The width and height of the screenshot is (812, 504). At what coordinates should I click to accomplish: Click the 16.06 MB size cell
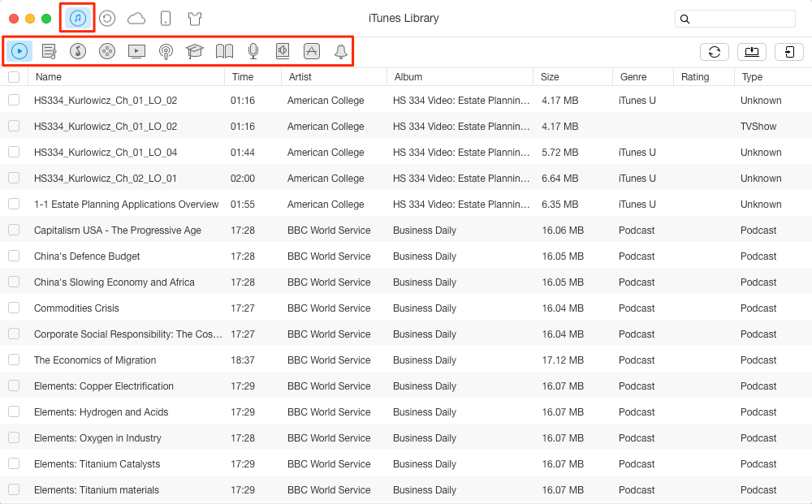pyautogui.click(x=563, y=230)
